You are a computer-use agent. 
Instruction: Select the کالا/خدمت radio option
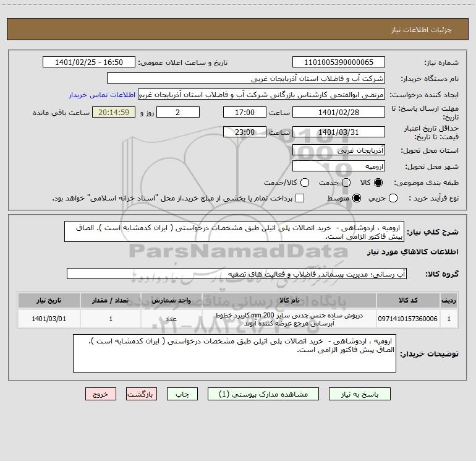point(305,183)
